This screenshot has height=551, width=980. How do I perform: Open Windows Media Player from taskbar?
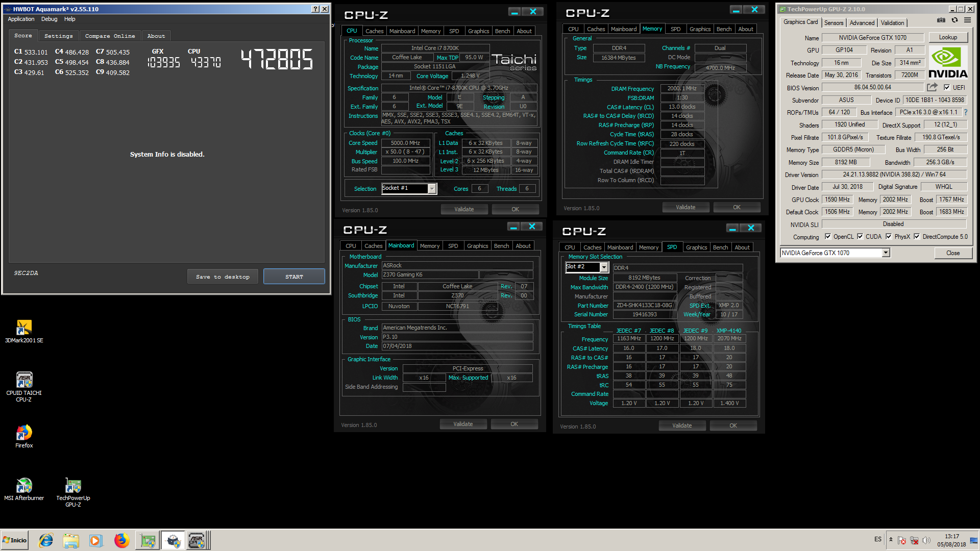(95, 540)
